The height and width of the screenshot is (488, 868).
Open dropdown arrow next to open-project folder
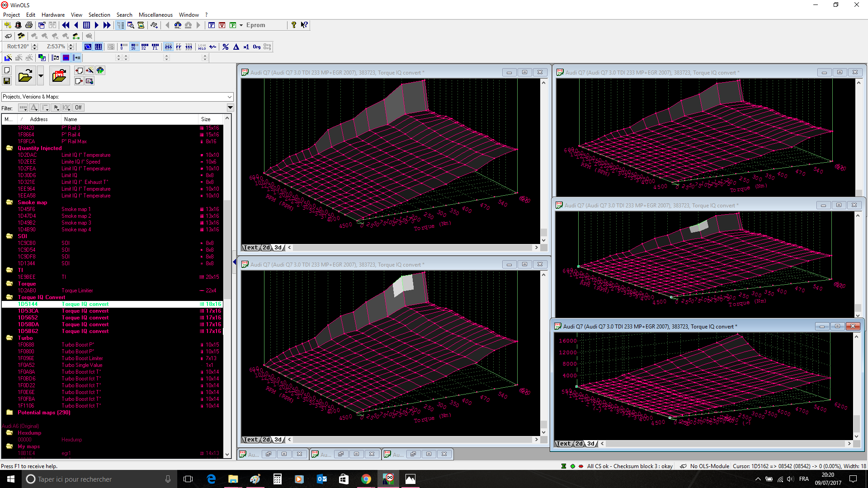(41, 76)
